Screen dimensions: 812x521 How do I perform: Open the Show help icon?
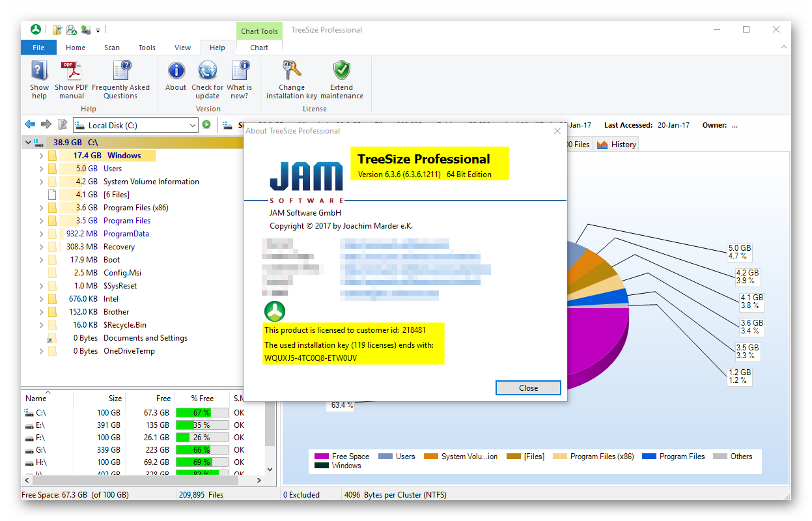tap(39, 70)
